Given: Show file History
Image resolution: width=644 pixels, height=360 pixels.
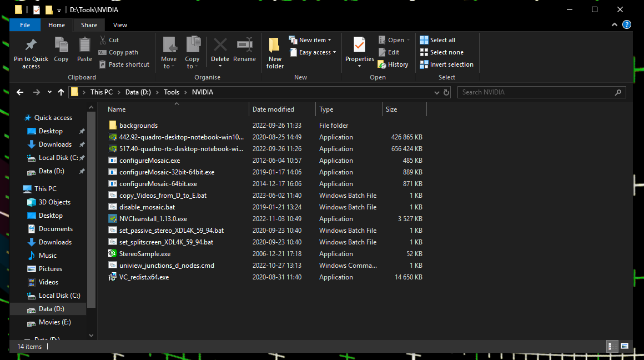Looking at the screenshot, I should click(393, 64).
